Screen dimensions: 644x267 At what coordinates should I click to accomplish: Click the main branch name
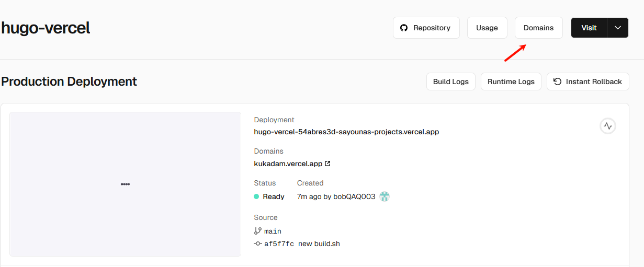coord(273,231)
